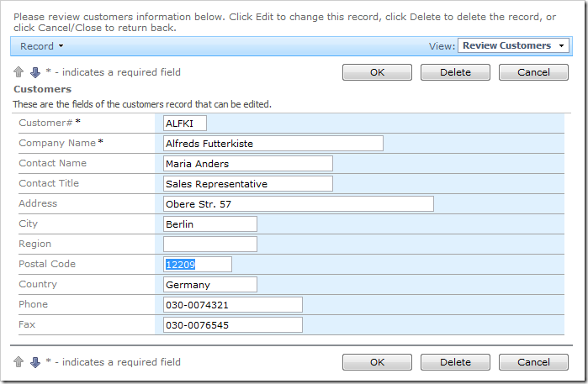The image size is (588, 384).
Task: Click the bottom OK button
Action: (x=377, y=362)
